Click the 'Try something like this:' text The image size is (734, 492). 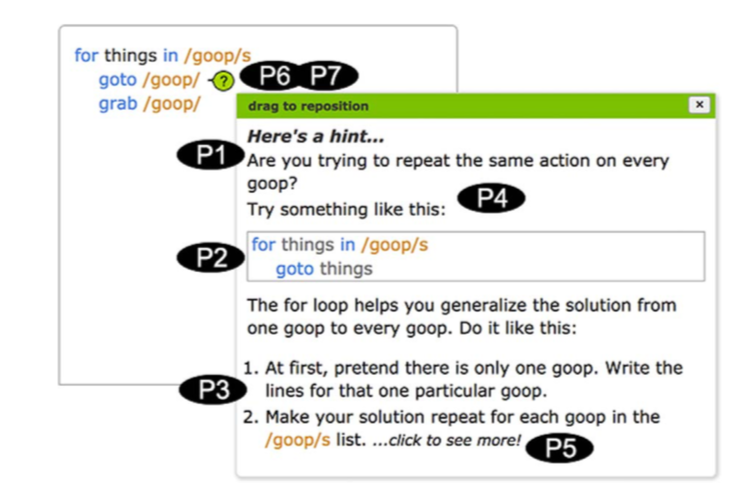(346, 209)
